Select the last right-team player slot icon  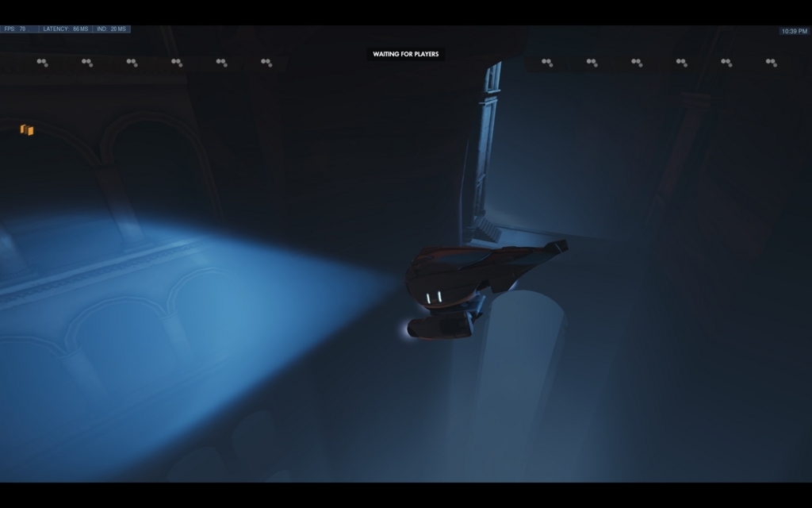(771, 63)
